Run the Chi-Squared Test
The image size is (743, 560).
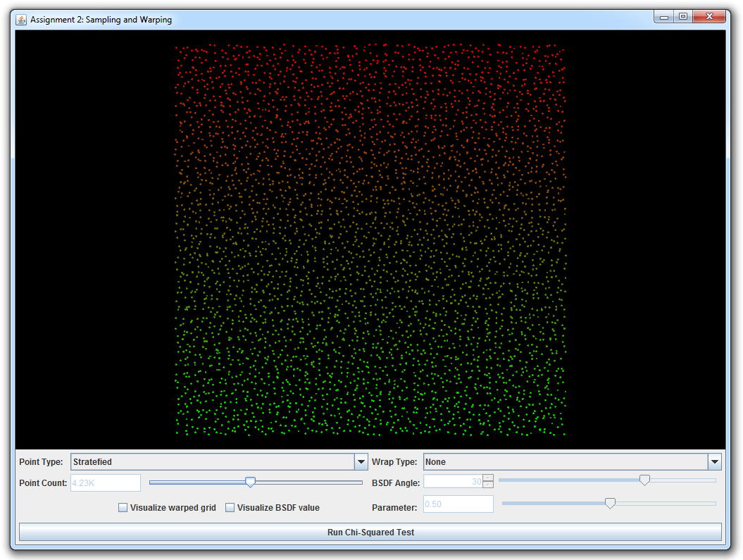[x=370, y=533]
